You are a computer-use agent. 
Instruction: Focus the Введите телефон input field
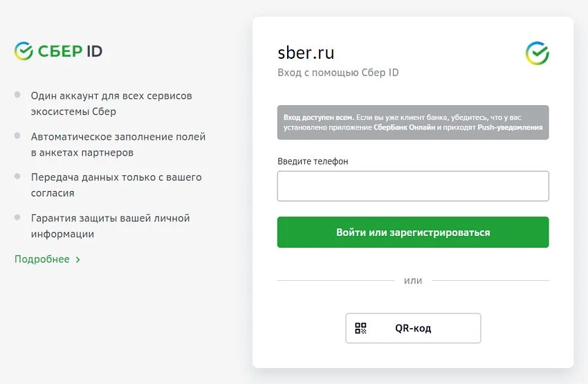pos(413,186)
